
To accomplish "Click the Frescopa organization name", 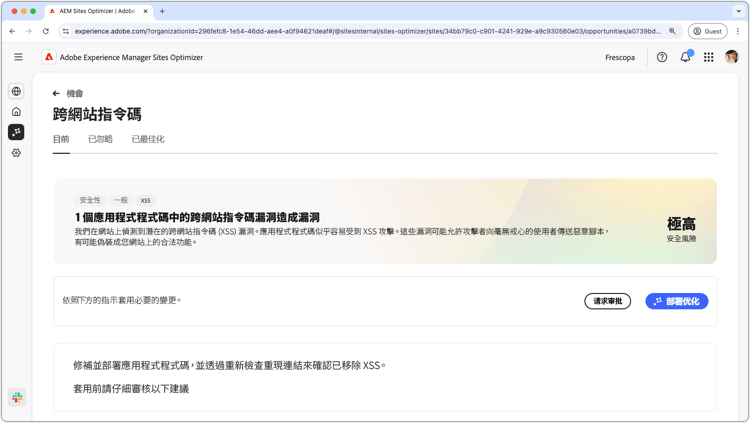I will click(620, 57).
